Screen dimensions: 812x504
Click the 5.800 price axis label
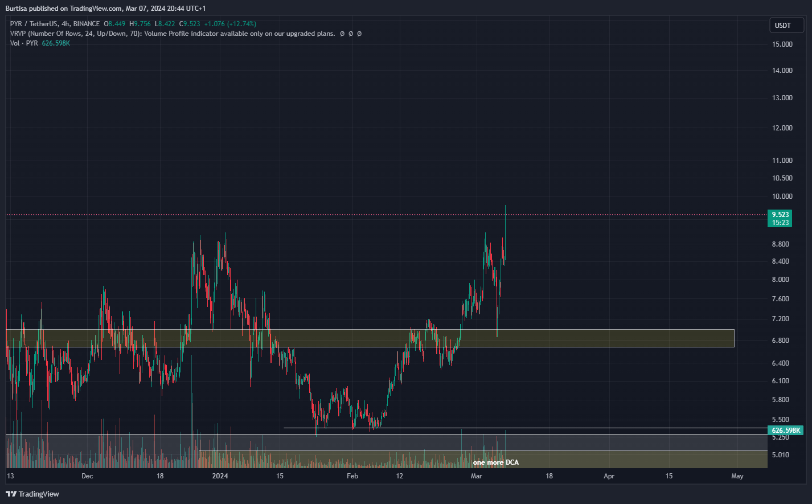780,400
